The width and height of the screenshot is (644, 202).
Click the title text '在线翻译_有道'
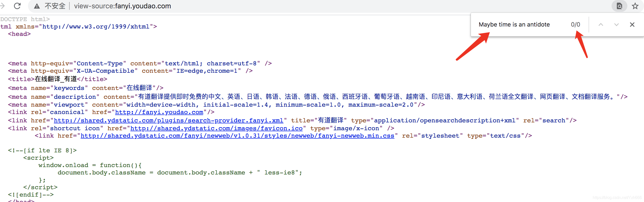[x=56, y=79]
